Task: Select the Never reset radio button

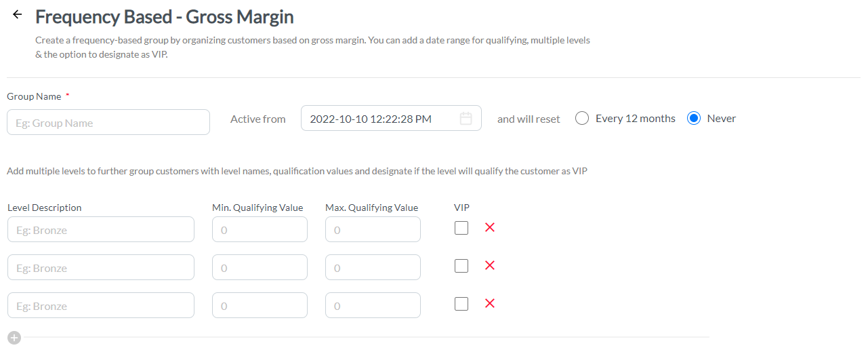Action: [693, 119]
